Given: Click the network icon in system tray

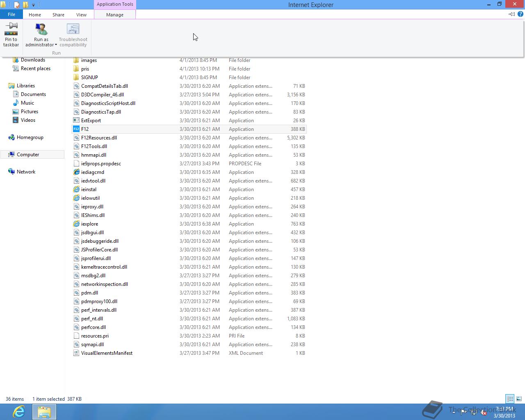Looking at the screenshot, I should (474, 412).
